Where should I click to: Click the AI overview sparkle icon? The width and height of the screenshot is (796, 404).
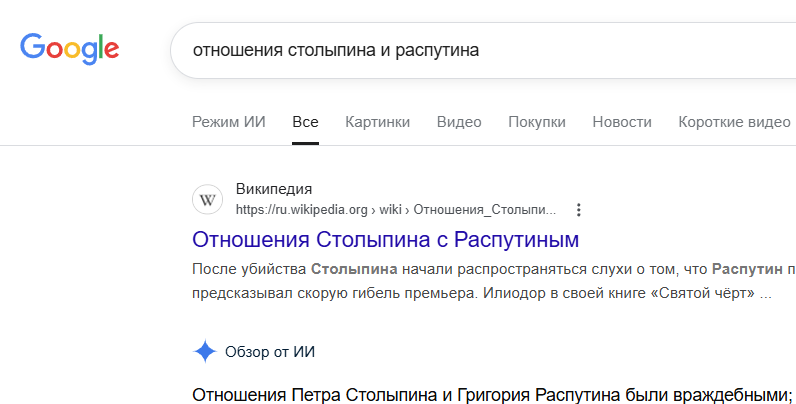click(205, 351)
